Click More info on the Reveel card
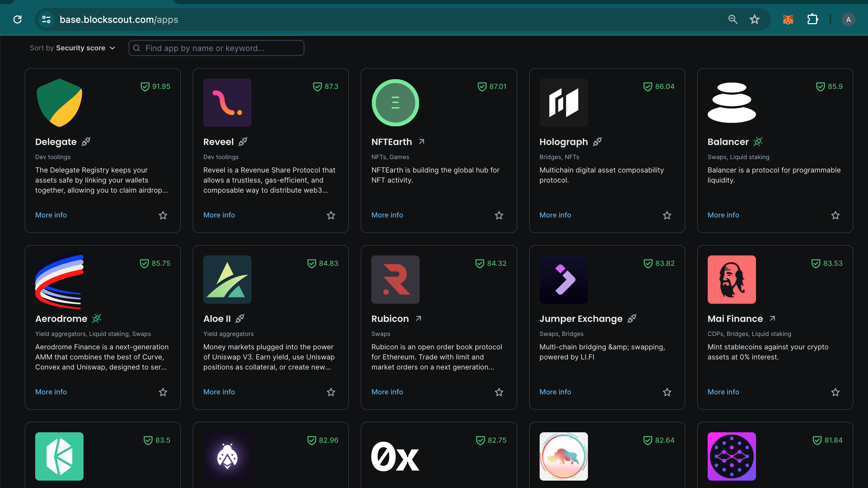Screen dimensions: 868x488 coord(219,215)
